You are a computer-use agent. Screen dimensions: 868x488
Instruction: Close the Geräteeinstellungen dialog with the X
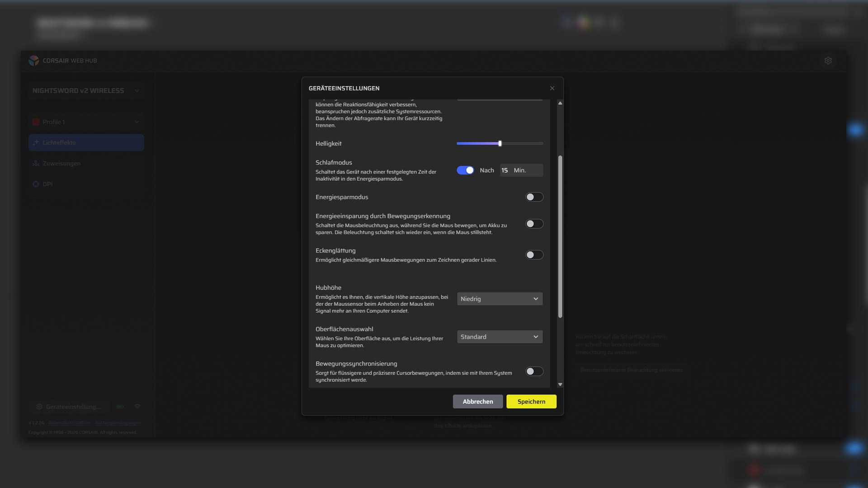pyautogui.click(x=552, y=88)
